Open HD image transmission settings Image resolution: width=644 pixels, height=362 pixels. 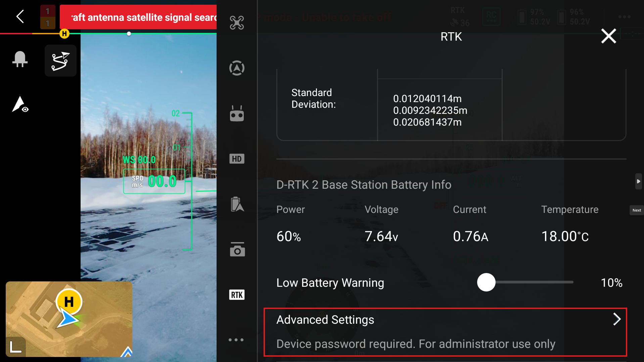click(x=237, y=159)
